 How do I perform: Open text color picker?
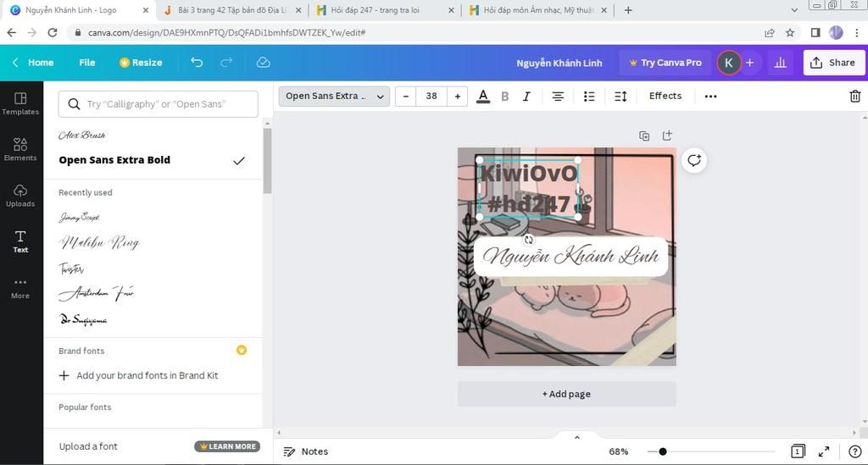(482, 97)
